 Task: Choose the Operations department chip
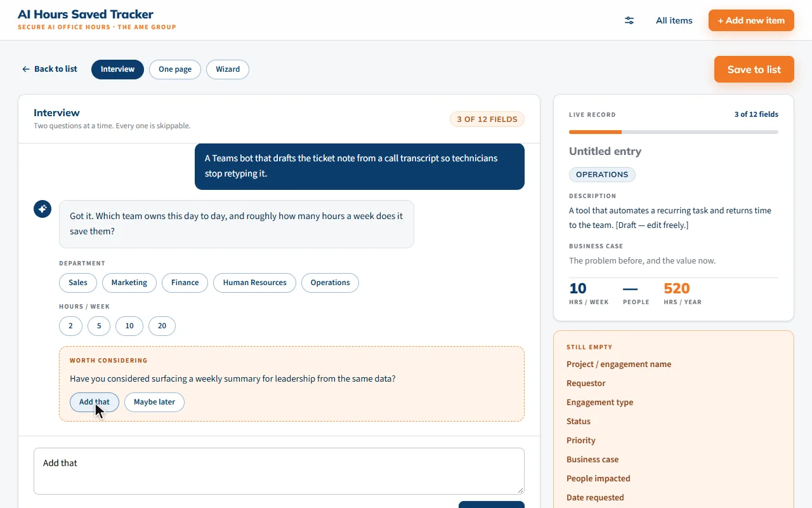click(x=330, y=283)
